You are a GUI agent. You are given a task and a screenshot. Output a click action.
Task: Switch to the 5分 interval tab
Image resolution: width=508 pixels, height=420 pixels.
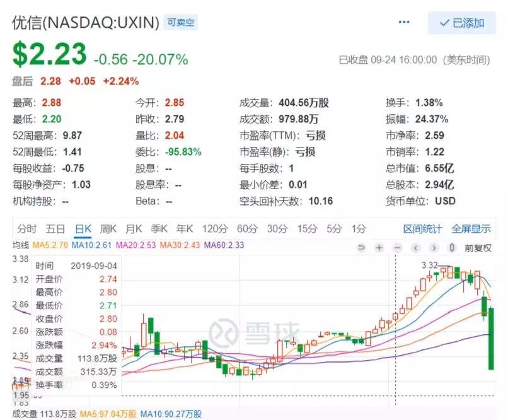click(x=334, y=229)
